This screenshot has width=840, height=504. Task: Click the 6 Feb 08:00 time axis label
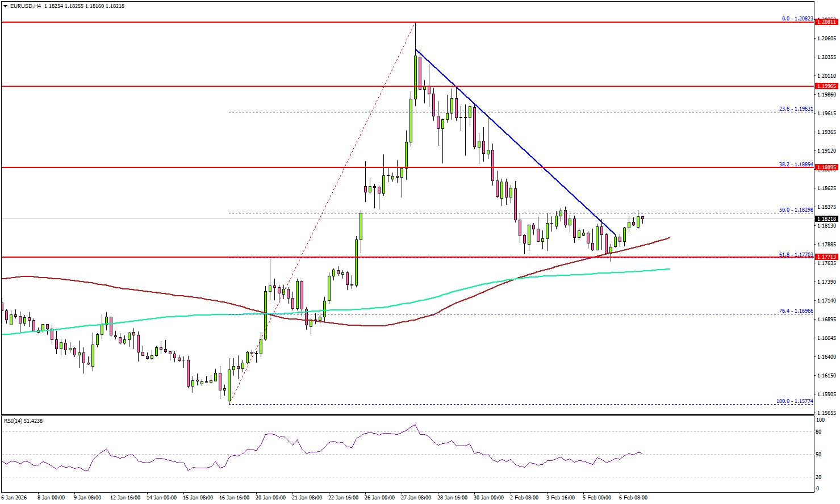coord(633,498)
